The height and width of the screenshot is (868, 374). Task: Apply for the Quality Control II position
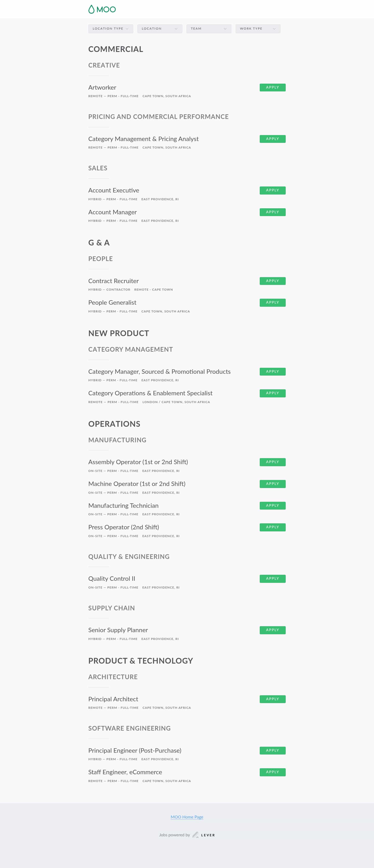tap(272, 579)
